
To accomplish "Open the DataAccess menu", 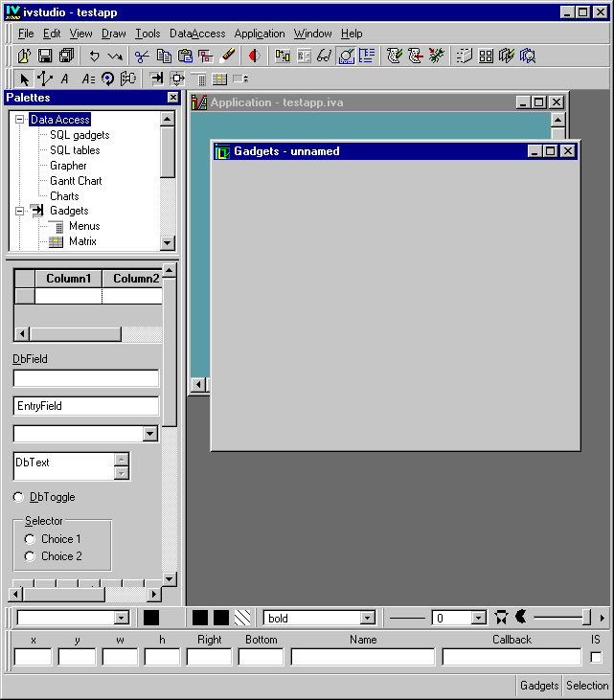I will click(197, 34).
